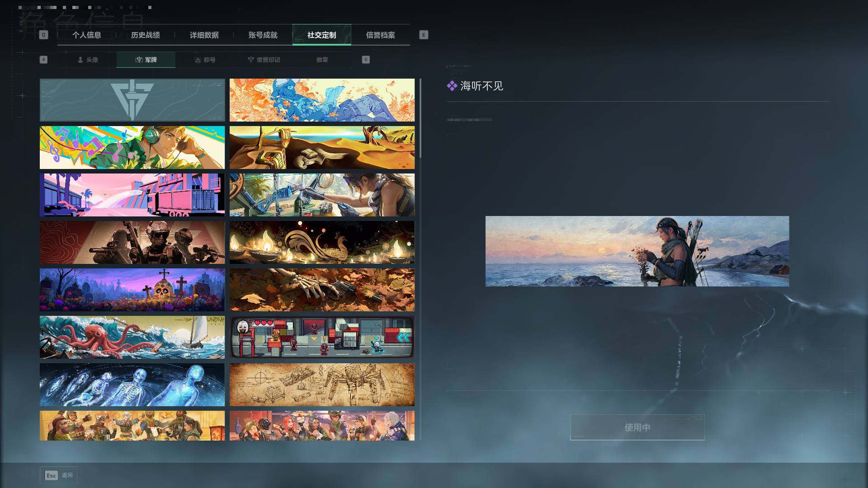This screenshot has width=868, height=488.
Task: Click the D key next sub-tab icon
Action: coord(366,60)
